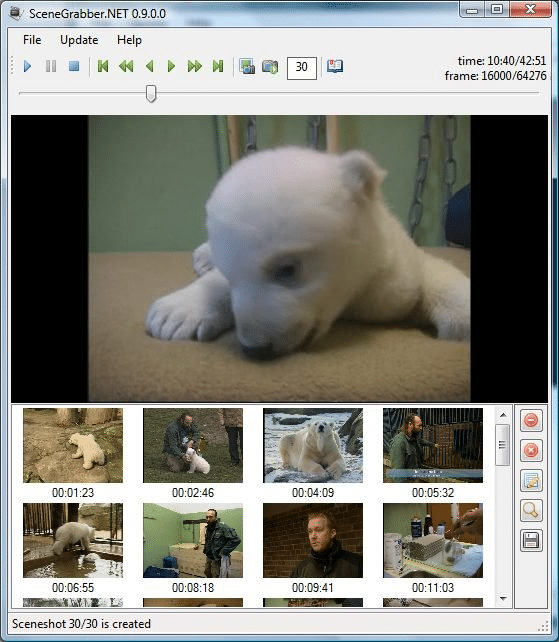Save sceneshots using the floppy disk button
Viewport: 559px width, 642px height.
(x=531, y=540)
